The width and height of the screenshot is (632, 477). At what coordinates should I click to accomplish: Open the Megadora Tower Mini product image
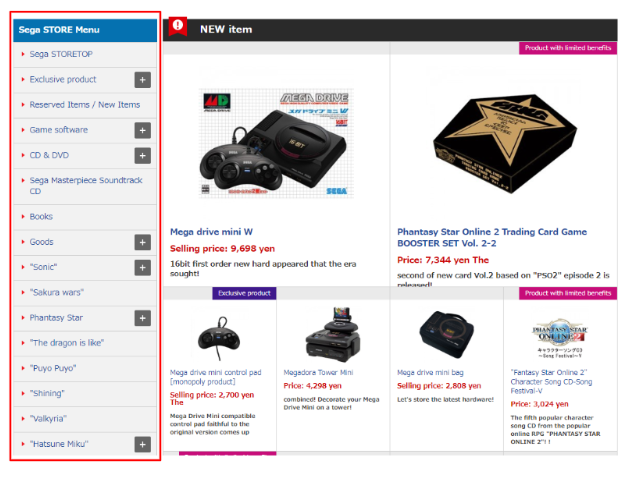(333, 335)
